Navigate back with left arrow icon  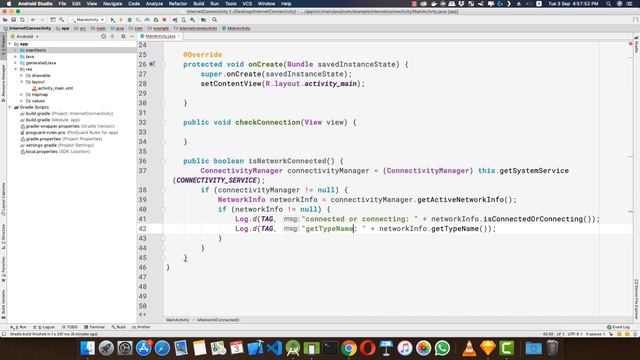(x=33, y=20)
